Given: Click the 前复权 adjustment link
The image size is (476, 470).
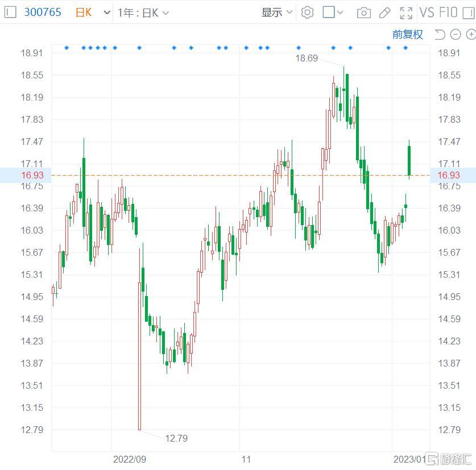Looking at the screenshot, I should (408, 34).
